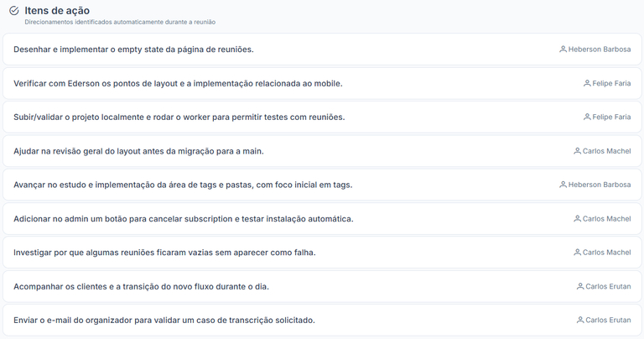
Task: Click the person icon in the Enviar o e-mail row
Action: 580,320
